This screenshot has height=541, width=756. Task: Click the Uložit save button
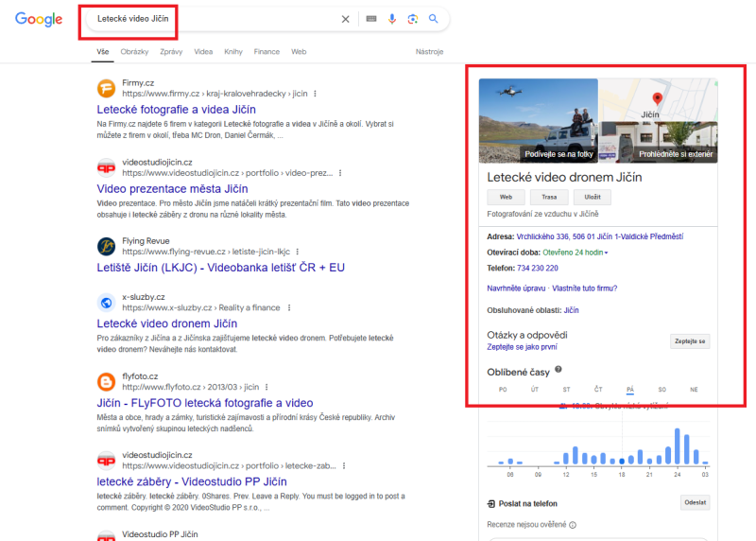pos(593,197)
